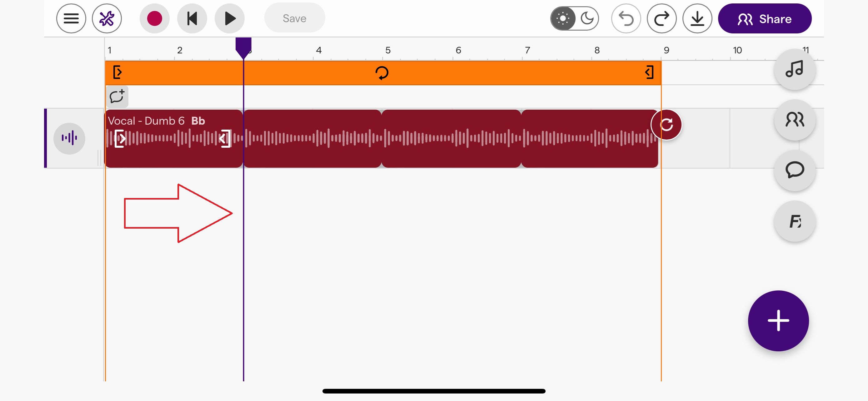Click the Bb key label on clip
This screenshot has width=868, height=401.
198,121
